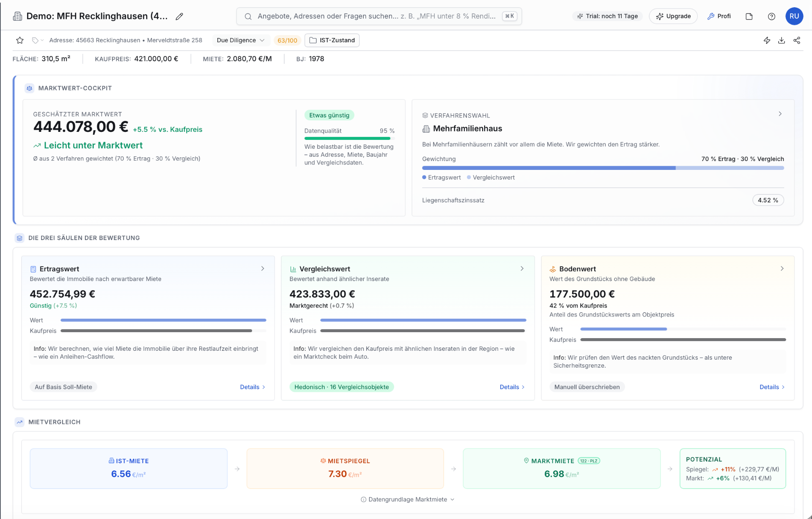
Task: Click the Datenqualität 95 % progress bar
Action: click(x=349, y=138)
